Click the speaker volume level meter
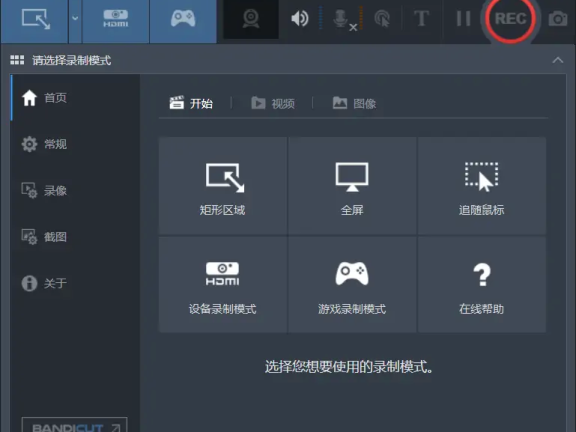Viewport: 576px width, 432px height. click(320, 18)
